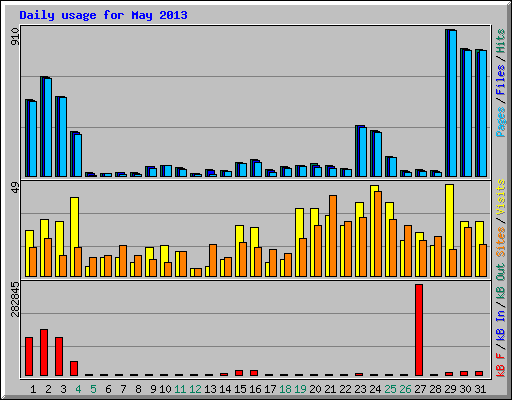
Task: Click green day 25 on the x-axis
Action: click(x=390, y=389)
